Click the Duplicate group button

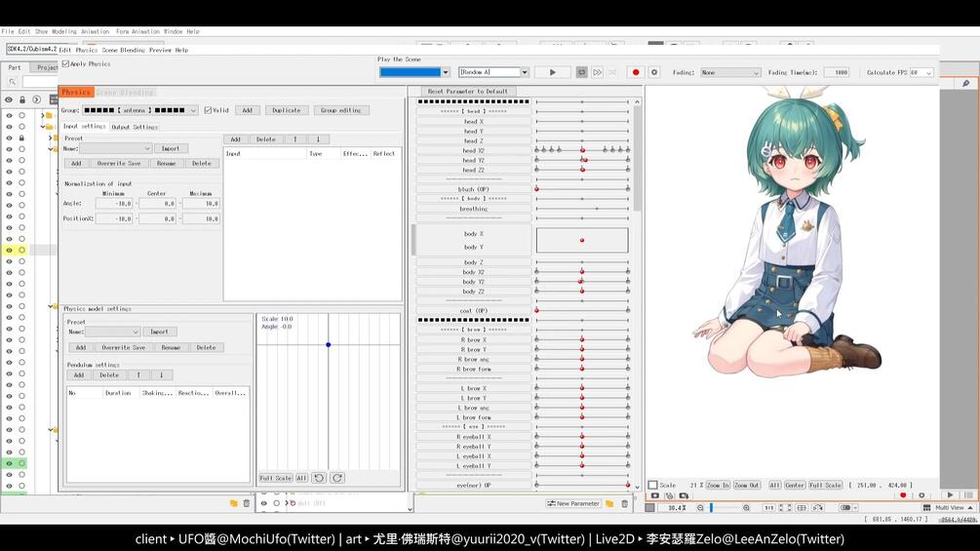pos(287,110)
